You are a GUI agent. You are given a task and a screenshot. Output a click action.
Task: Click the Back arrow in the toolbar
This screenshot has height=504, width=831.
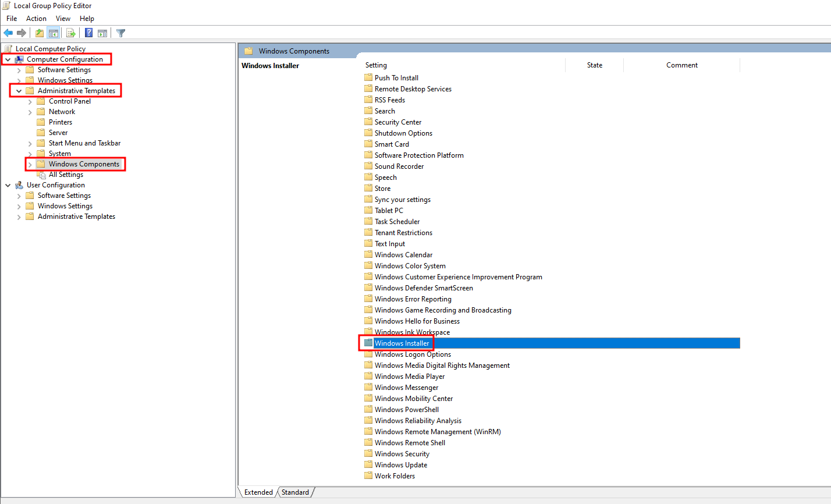click(x=8, y=33)
